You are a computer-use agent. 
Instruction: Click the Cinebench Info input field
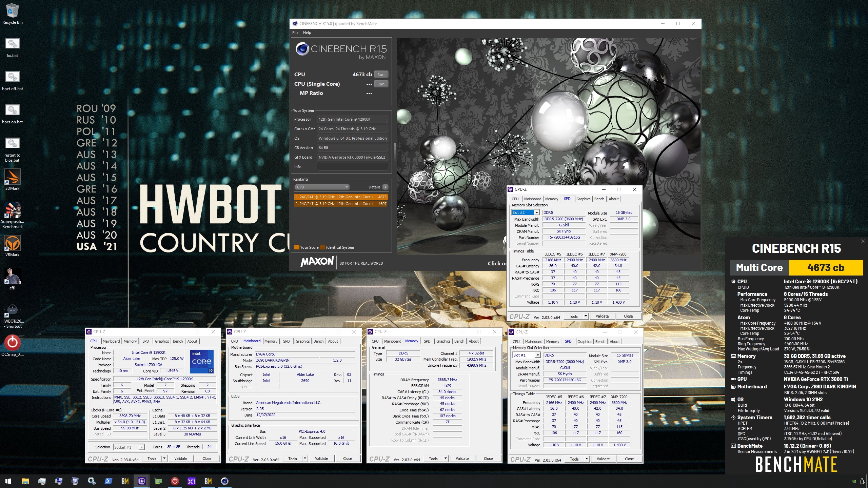pyautogui.click(x=352, y=167)
